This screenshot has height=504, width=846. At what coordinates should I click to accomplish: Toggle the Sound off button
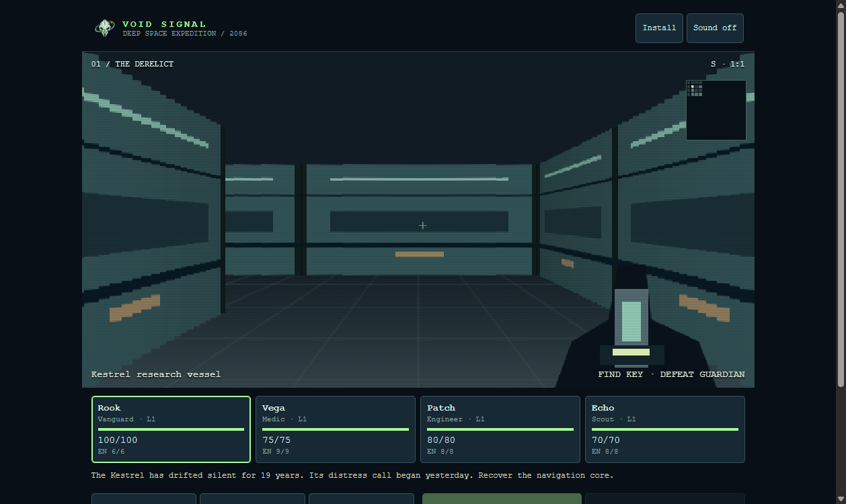715,28
